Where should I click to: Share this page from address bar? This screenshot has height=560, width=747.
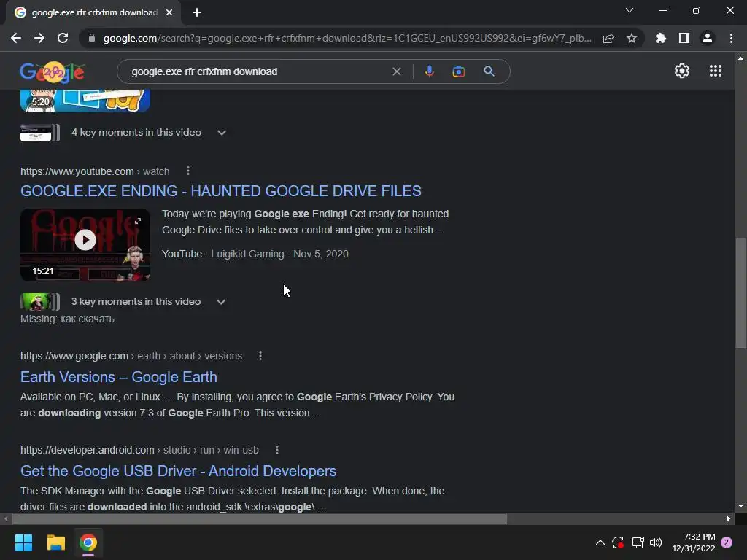point(608,38)
